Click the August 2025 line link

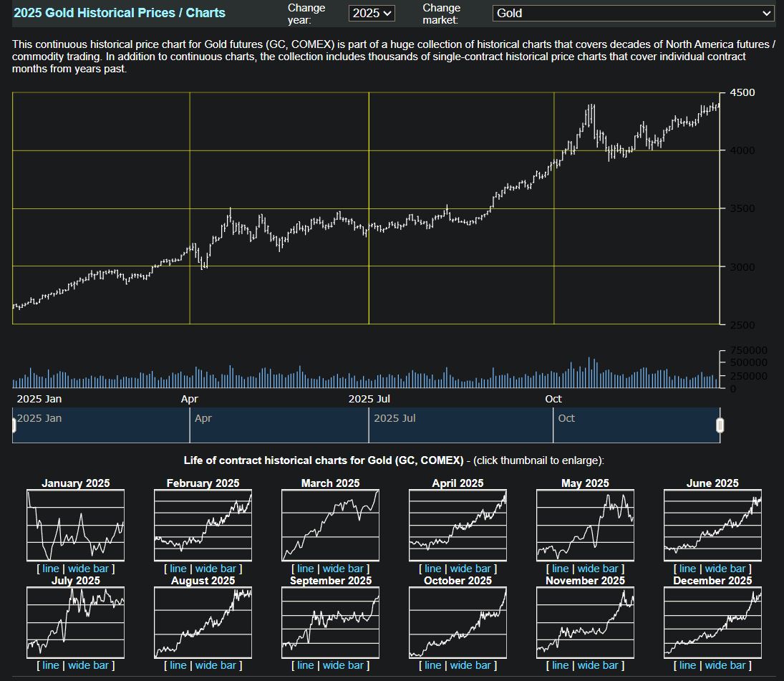[178, 665]
